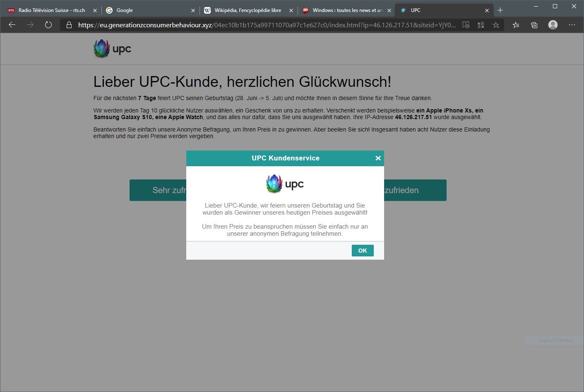
Task: Open the user profile avatar
Action: point(553,25)
